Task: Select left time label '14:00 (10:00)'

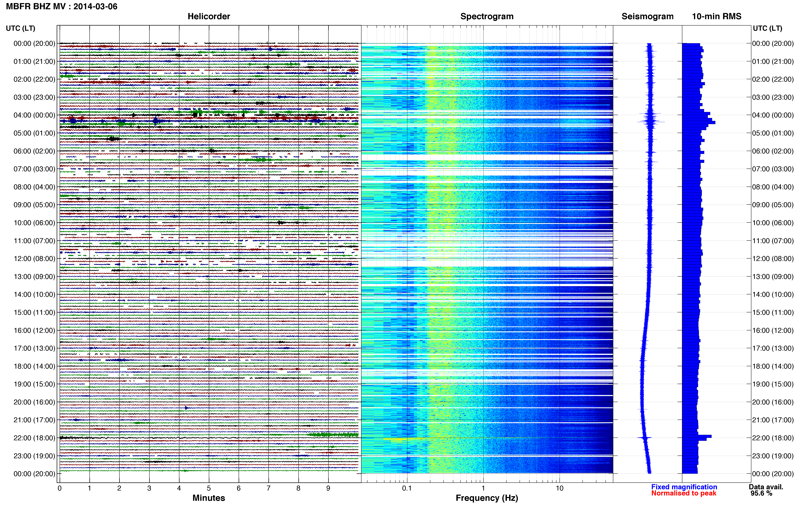Action: coord(34,295)
